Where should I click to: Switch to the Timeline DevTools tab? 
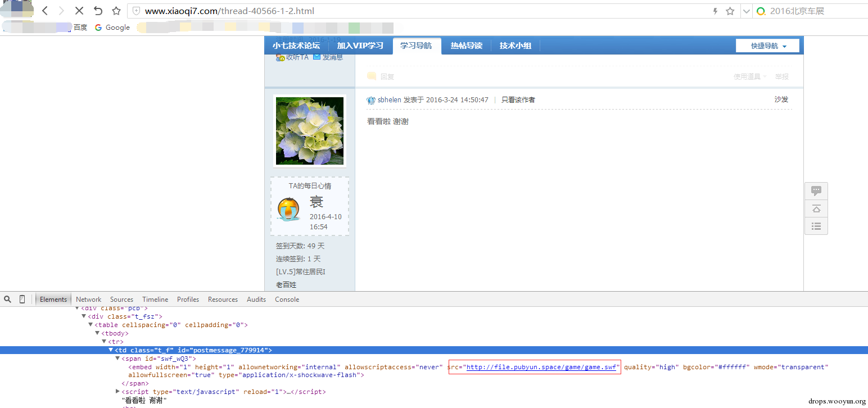pyautogui.click(x=155, y=300)
